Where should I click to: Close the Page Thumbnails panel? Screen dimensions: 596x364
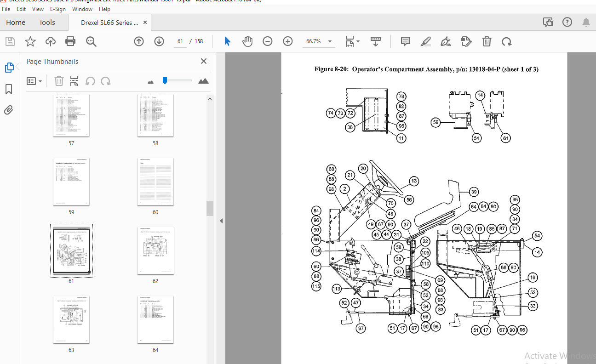pos(204,61)
